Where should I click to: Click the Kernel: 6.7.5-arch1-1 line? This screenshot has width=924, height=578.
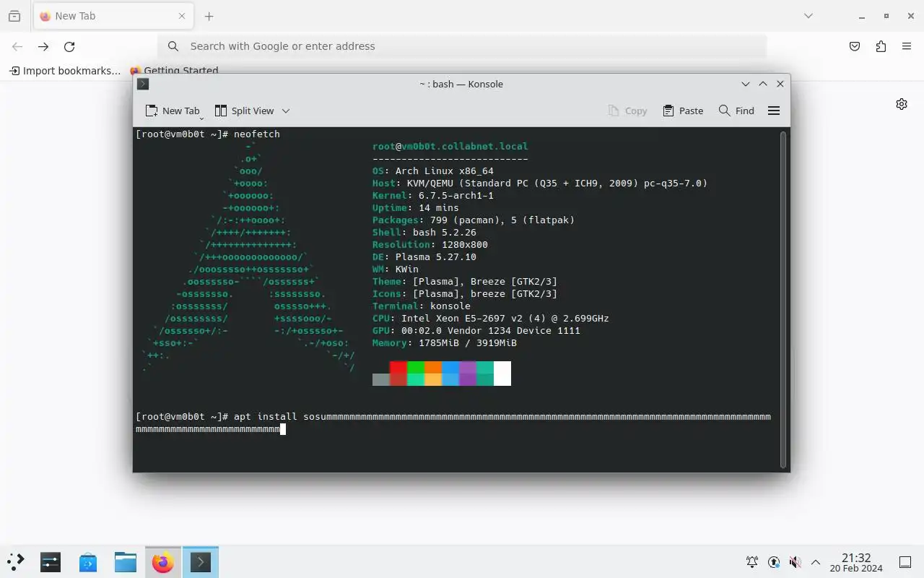tap(433, 196)
